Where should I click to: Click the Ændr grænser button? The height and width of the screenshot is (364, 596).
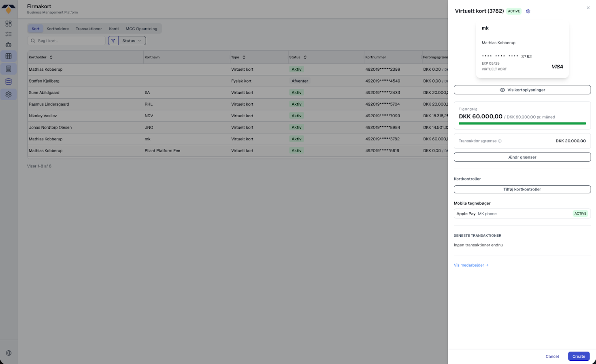pyautogui.click(x=522, y=157)
